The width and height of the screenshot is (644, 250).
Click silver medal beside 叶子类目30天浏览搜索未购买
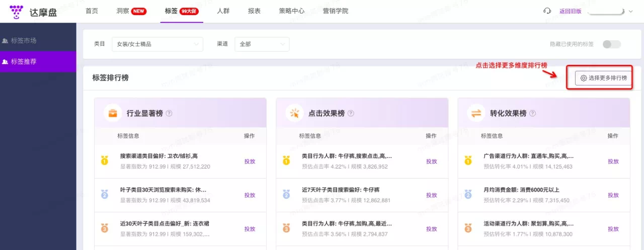(x=105, y=195)
